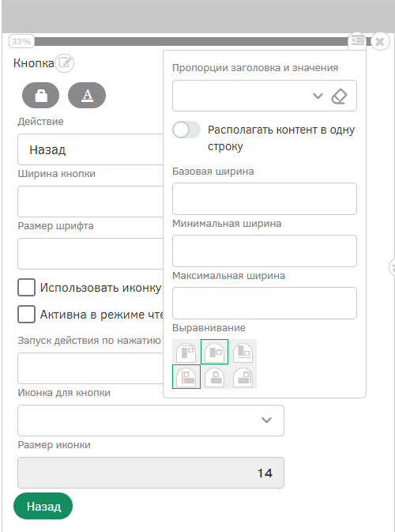
Task: Select middle vertical alignment icon
Action: click(x=215, y=353)
